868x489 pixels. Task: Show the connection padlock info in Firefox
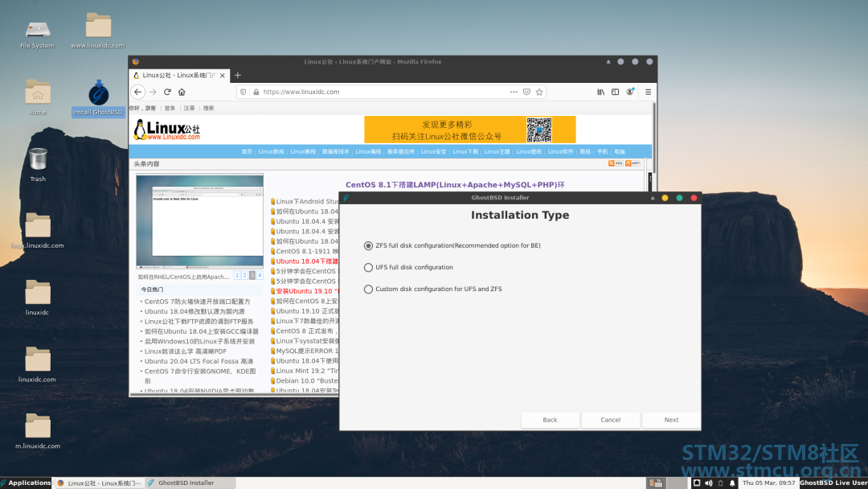[256, 92]
